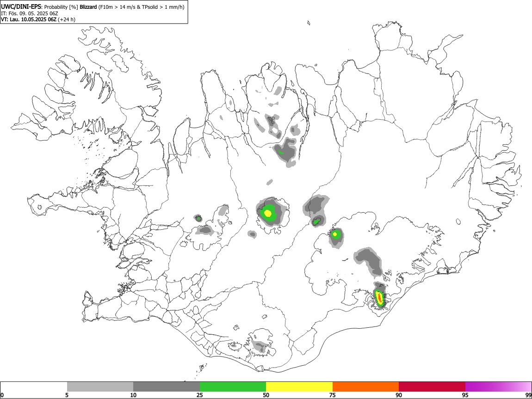Viewport: 532px width, 399px height.
Task: Click the white 0–5% legend segment
Action: click(x=34, y=387)
